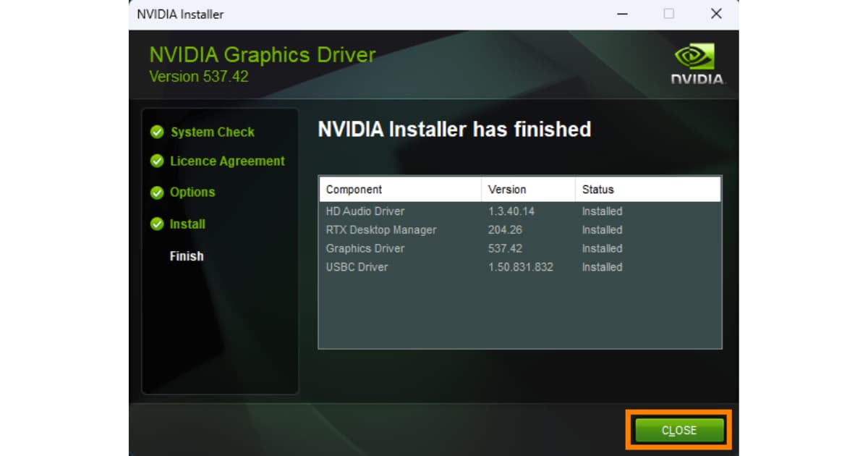Screen dimensions: 868x456
Task: Open the Licence Agreement step label
Action: pos(227,161)
